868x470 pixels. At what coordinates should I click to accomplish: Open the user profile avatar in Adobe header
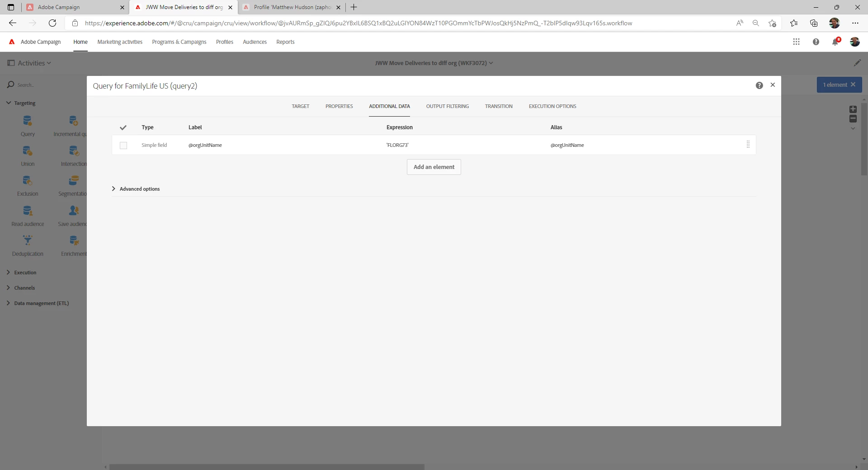854,42
